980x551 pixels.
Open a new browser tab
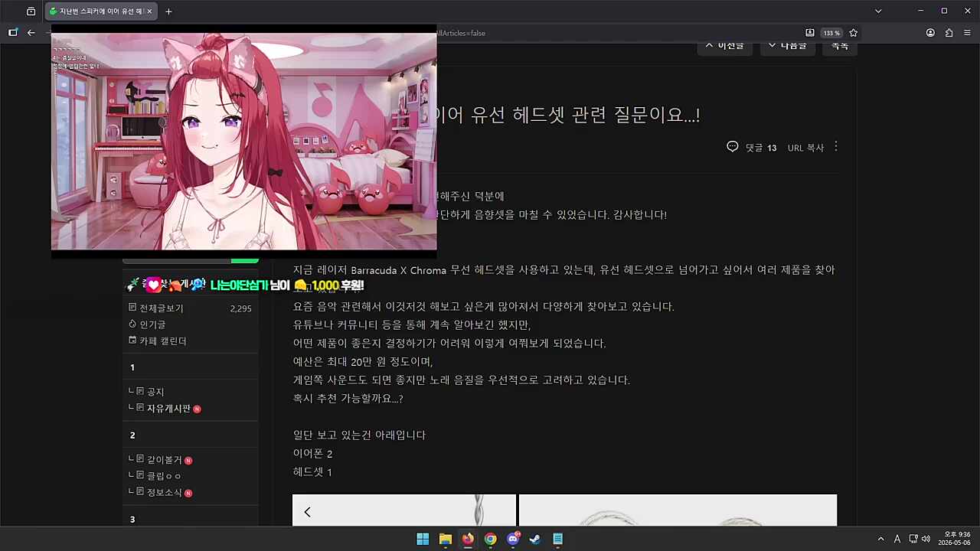tap(168, 11)
